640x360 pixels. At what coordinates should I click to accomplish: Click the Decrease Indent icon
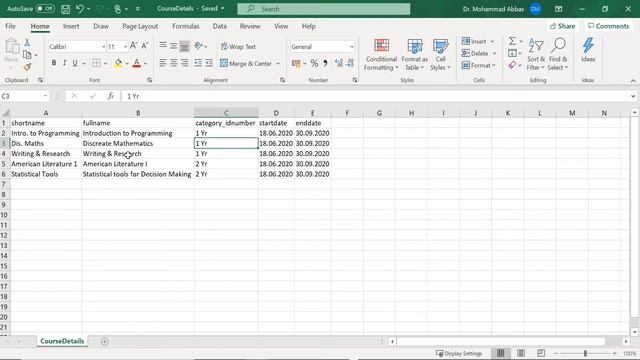coord(198,63)
